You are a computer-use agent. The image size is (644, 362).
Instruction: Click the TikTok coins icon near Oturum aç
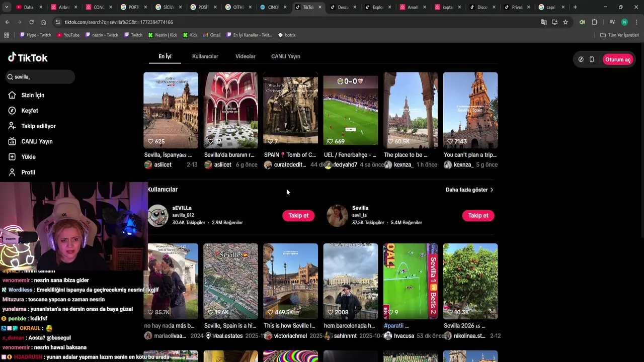click(x=581, y=59)
